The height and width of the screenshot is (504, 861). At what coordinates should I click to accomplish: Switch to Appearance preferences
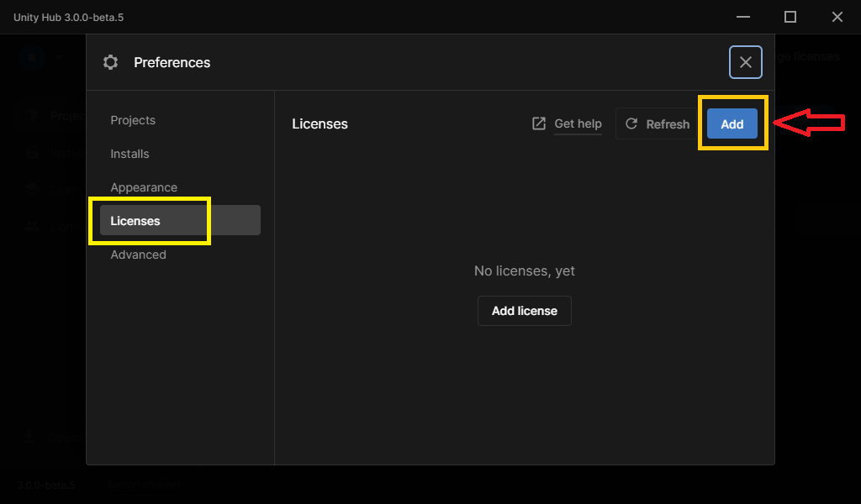pyautogui.click(x=144, y=187)
